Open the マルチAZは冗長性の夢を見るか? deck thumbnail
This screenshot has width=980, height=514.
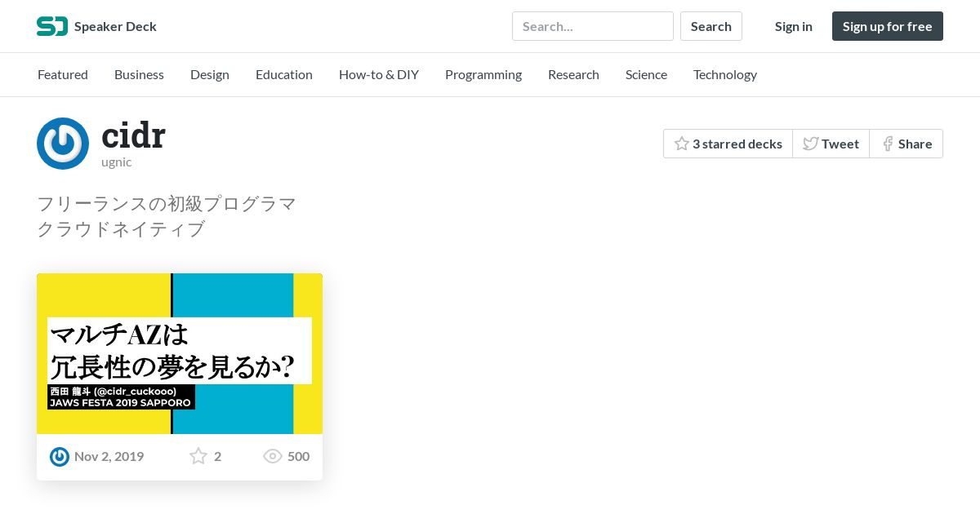(180, 353)
